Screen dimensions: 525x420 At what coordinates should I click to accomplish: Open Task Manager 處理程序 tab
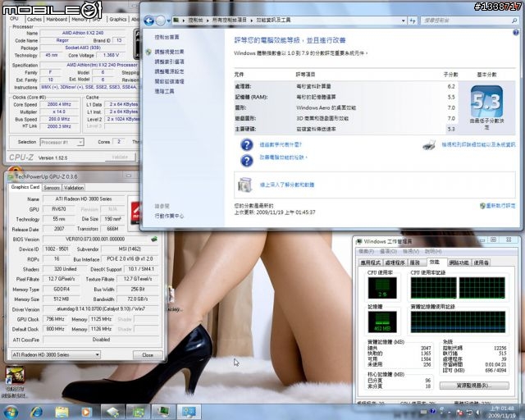(x=395, y=262)
